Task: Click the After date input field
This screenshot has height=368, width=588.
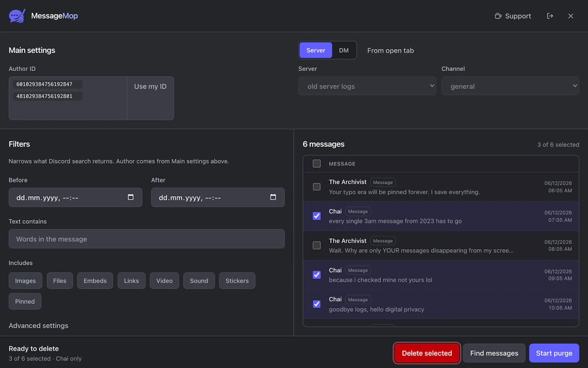Action: pyautogui.click(x=218, y=197)
